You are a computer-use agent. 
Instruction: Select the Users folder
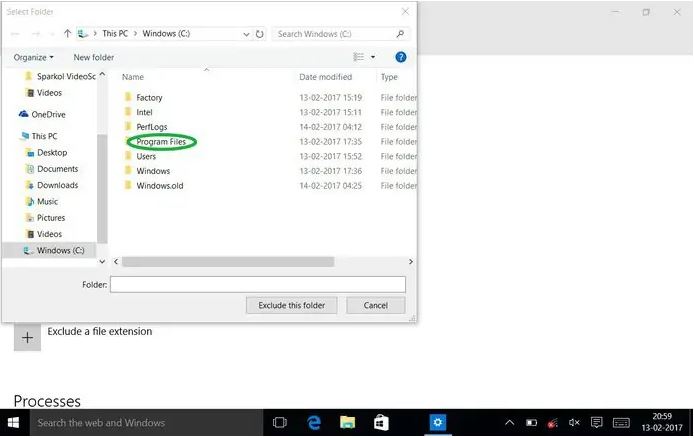(146, 156)
